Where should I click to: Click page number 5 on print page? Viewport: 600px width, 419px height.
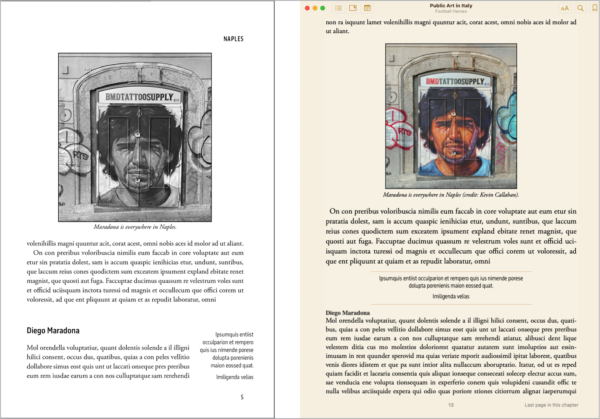(x=242, y=397)
